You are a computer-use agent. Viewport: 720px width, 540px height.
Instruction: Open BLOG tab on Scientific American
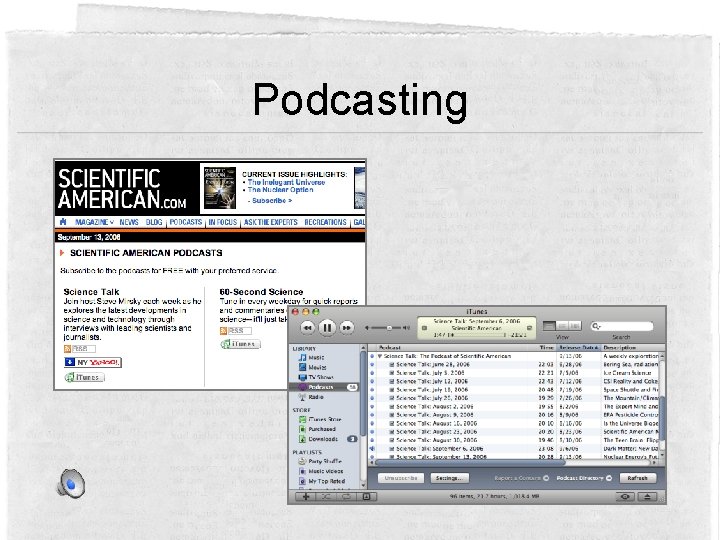click(x=154, y=222)
